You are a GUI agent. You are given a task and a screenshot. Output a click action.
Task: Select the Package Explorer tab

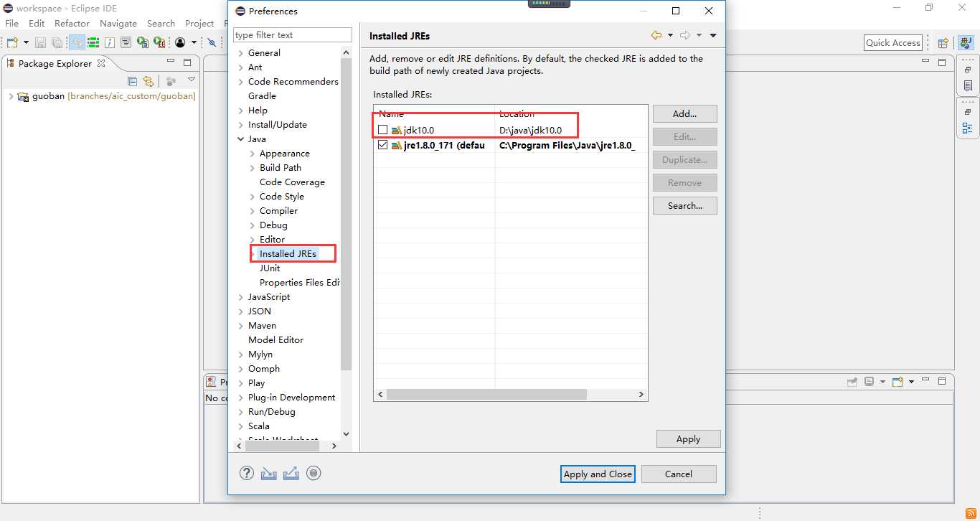click(55, 63)
